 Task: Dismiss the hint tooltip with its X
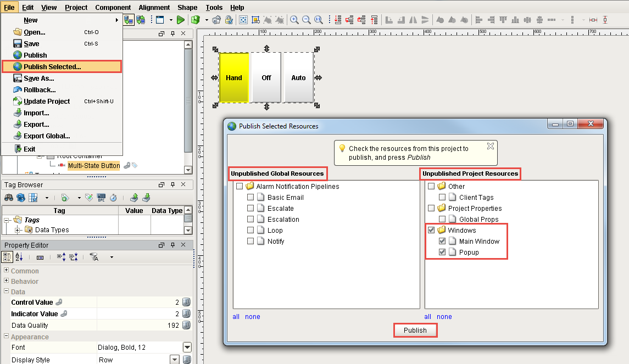point(491,146)
